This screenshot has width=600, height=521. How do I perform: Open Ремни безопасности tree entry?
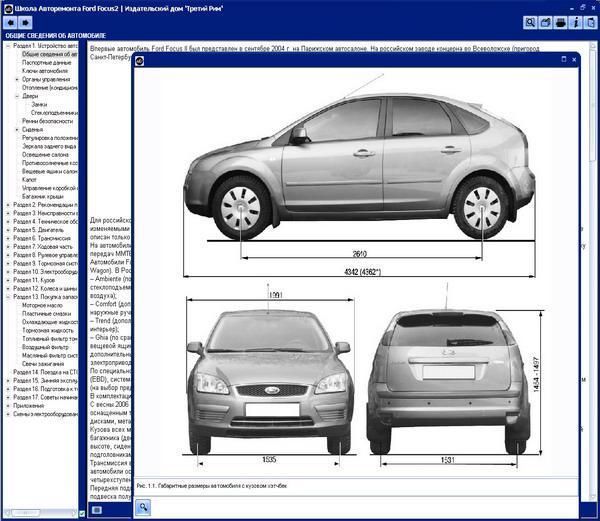click(47, 121)
